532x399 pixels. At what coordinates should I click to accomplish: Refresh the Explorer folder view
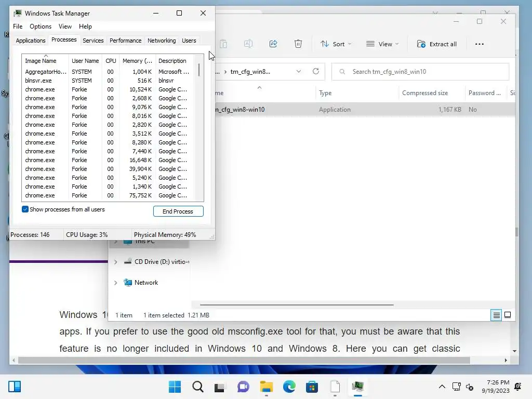click(x=316, y=71)
